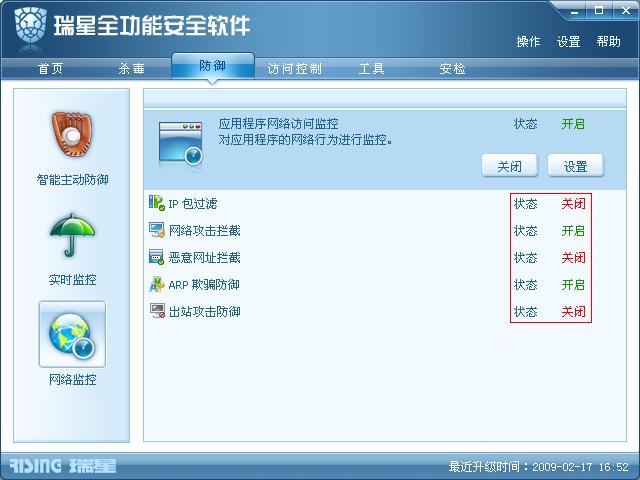Click the RISING 瑞星 brand logo
The width and height of the screenshot is (640, 480).
[62, 466]
